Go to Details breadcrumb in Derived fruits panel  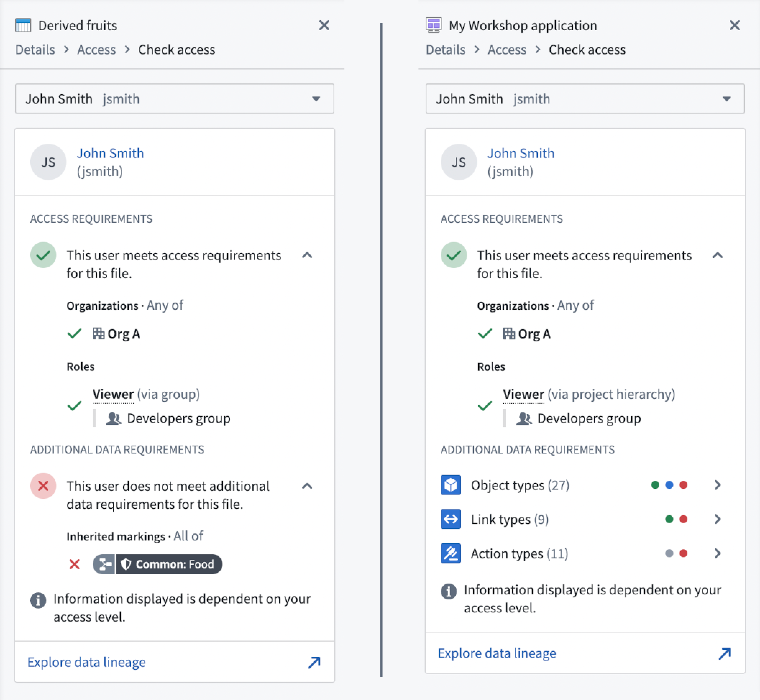click(35, 50)
